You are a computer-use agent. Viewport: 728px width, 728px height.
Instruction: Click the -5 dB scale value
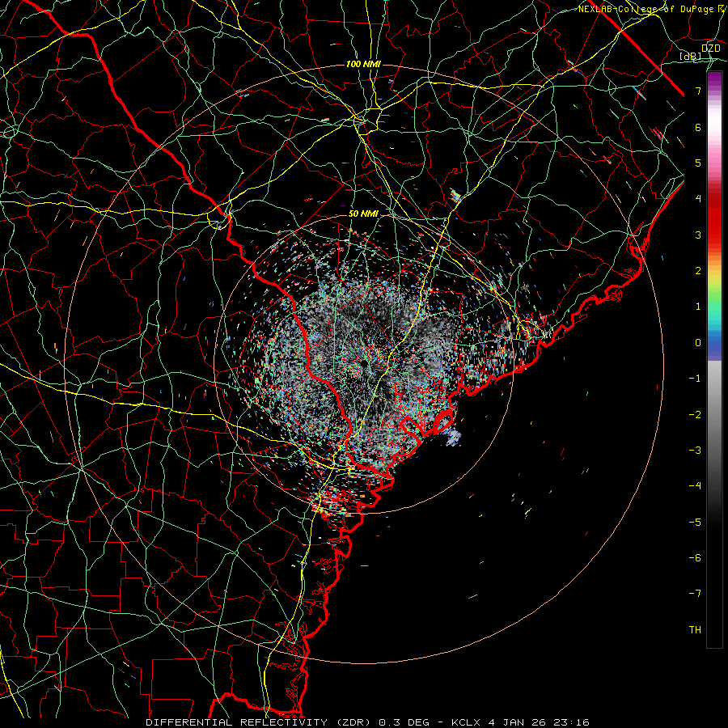[x=695, y=523]
